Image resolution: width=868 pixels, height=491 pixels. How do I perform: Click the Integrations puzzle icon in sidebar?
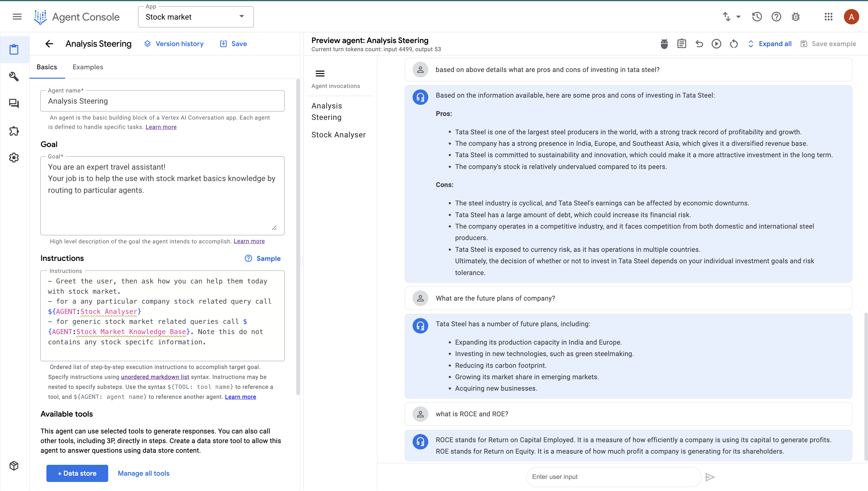(14, 131)
